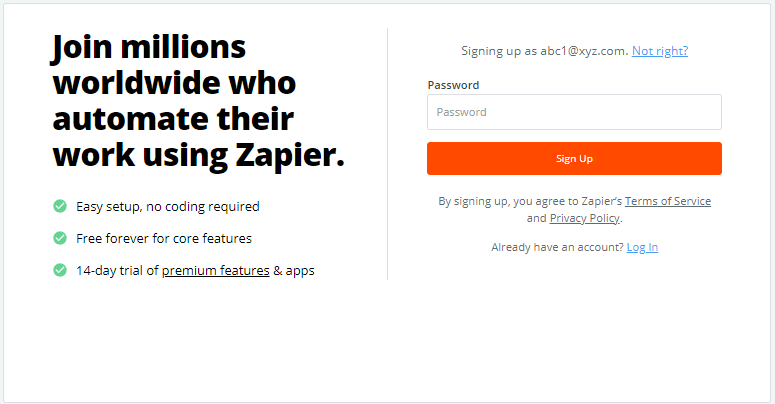Open the Privacy Policy link
Screen dimensions: 775x404
pos(585,218)
